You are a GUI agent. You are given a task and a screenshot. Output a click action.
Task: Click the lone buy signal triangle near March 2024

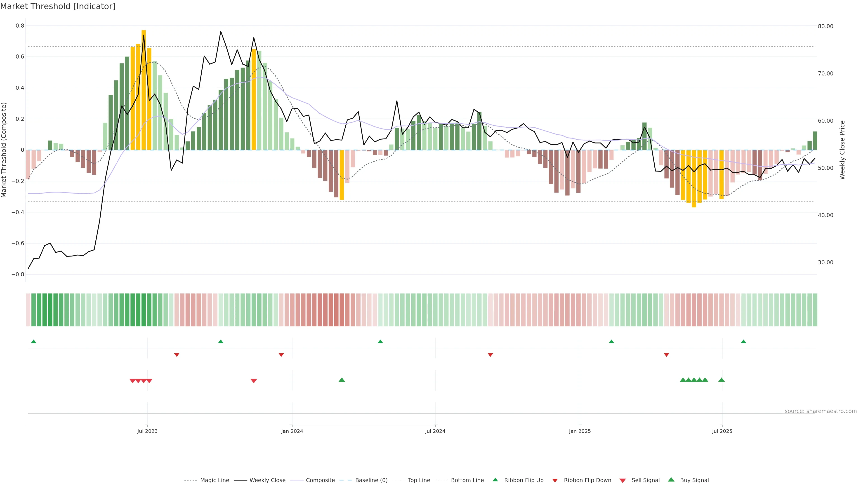point(342,380)
